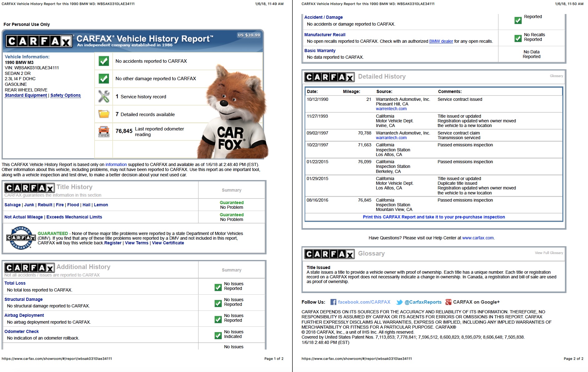Open the Not Actual Mileage link

pos(24,217)
